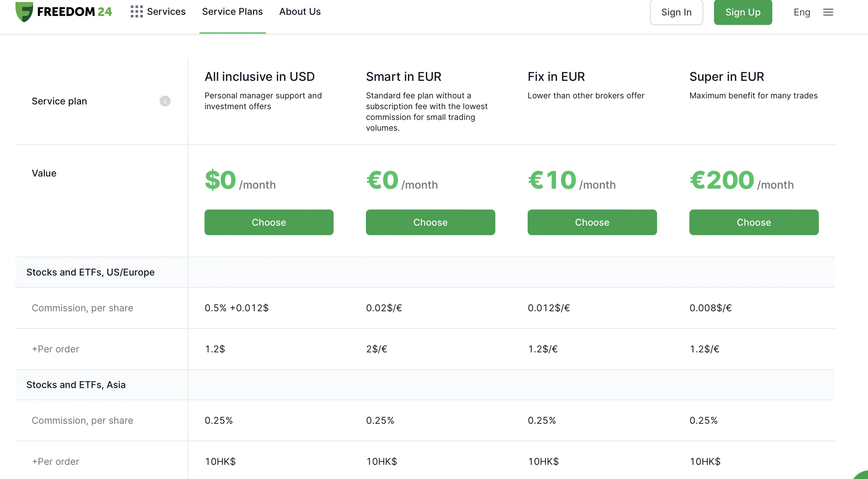Click the Asia +Per order label
The image size is (868, 479).
[56, 461]
